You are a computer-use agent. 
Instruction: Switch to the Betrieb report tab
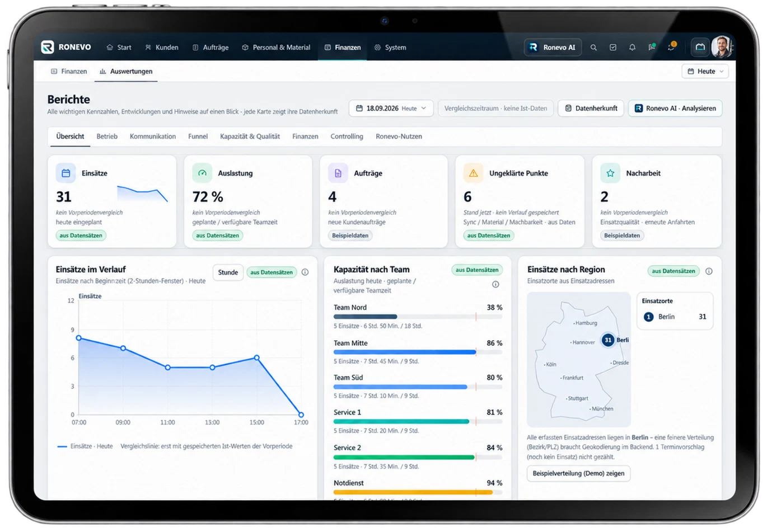[107, 136]
